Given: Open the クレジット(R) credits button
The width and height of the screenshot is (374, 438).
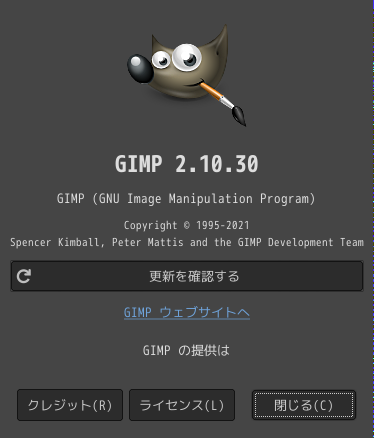Looking at the screenshot, I should [x=70, y=405].
